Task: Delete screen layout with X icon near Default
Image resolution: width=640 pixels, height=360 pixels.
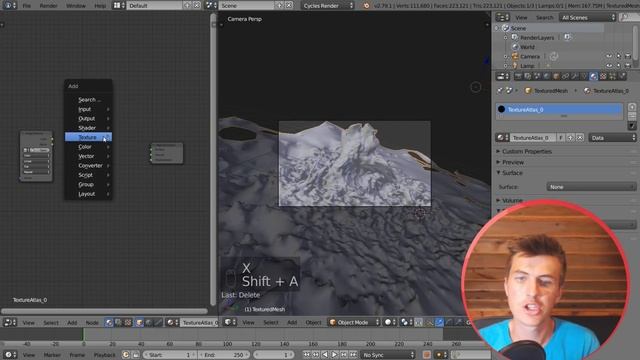Action: tap(197, 6)
